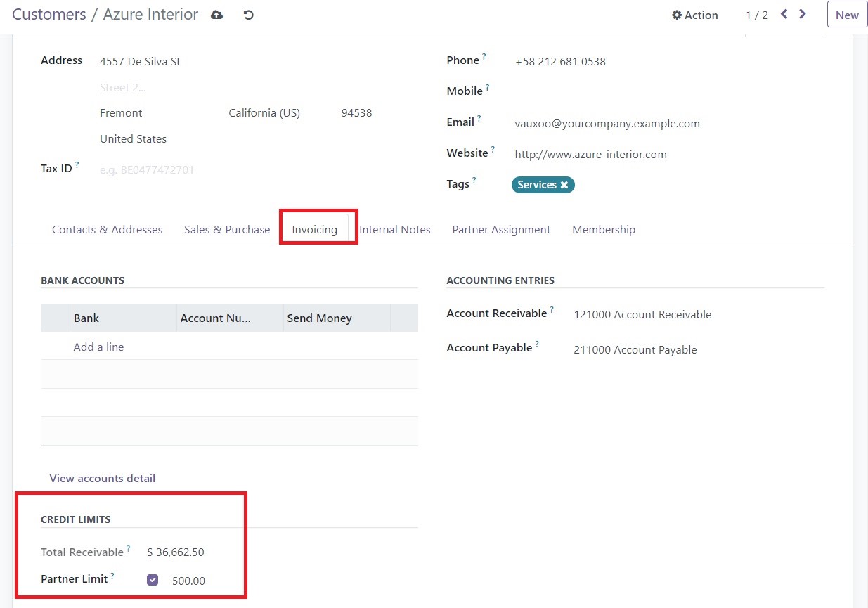Show help tooltip for Partner Limit
This screenshot has height=608, width=868.
112,576
